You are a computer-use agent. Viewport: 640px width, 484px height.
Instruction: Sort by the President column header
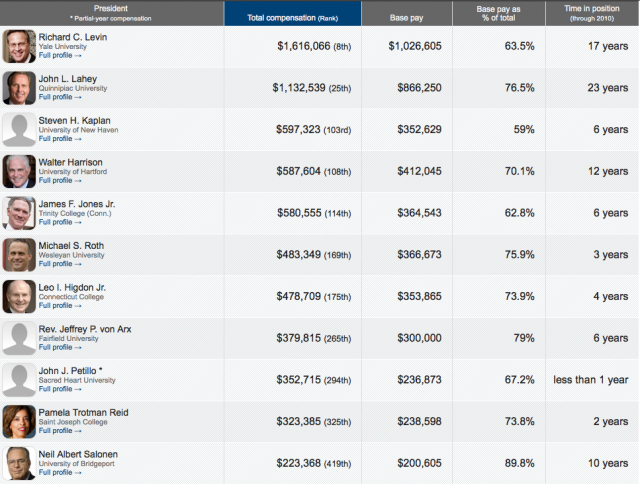[111, 13]
